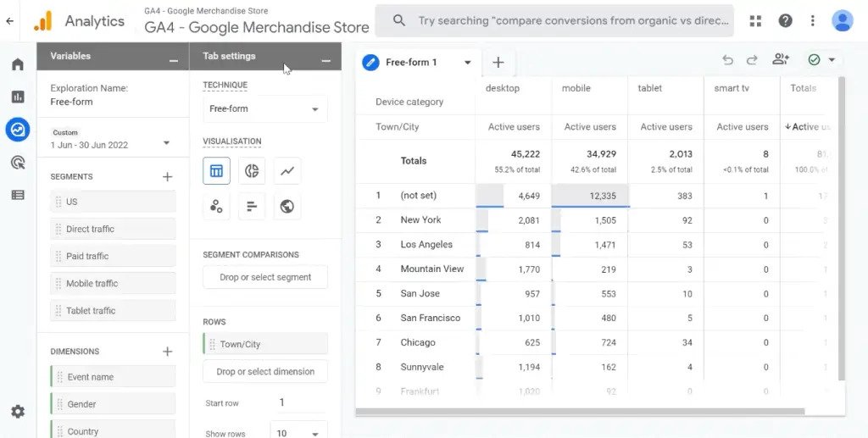
Task: Share exploration with add-user icon
Action: [781, 59]
